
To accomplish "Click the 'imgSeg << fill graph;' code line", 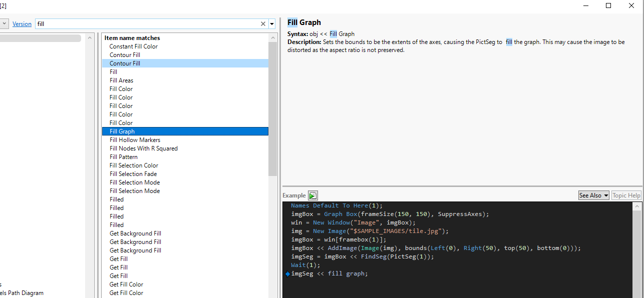I will tap(330, 273).
